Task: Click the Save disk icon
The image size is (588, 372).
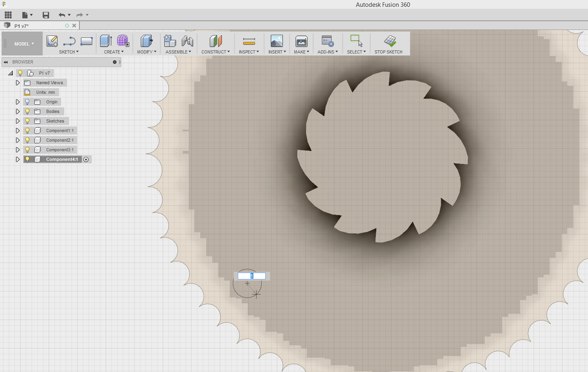Action: tap(46, 15)
